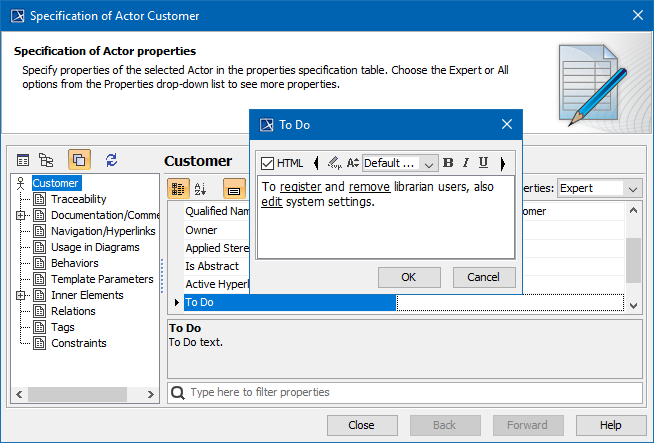Click the Cancel button
The width and height of the screenshot is (654, 443).
tap(484, 277)
